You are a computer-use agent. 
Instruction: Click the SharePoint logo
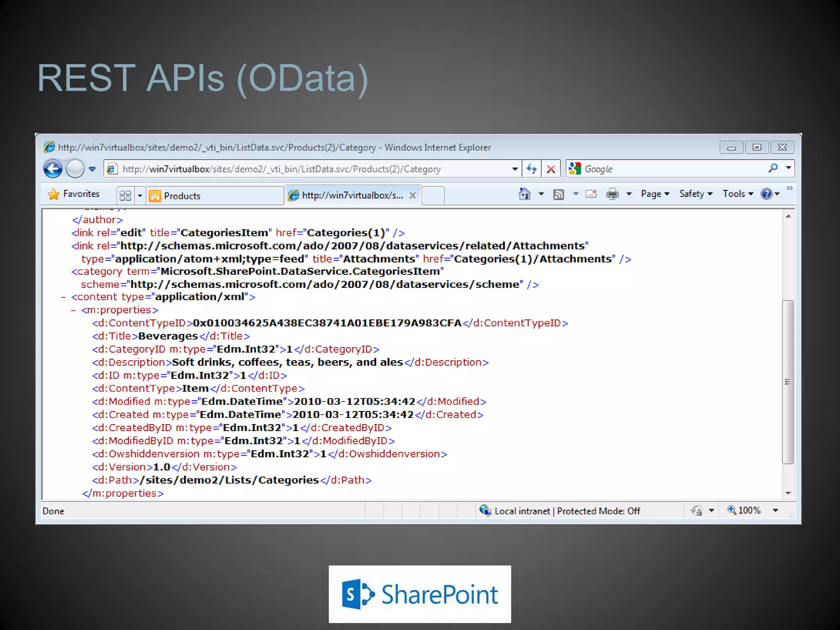click(420, 594)
